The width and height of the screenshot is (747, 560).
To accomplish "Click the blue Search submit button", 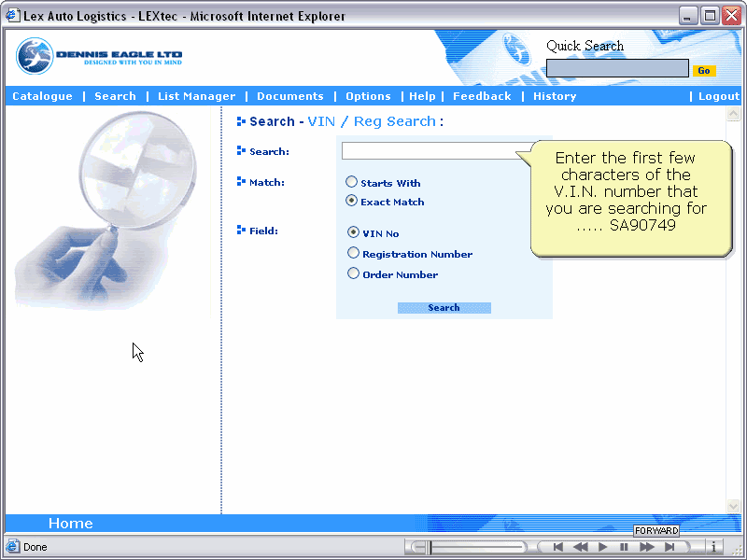I will [x=444, y=308].
